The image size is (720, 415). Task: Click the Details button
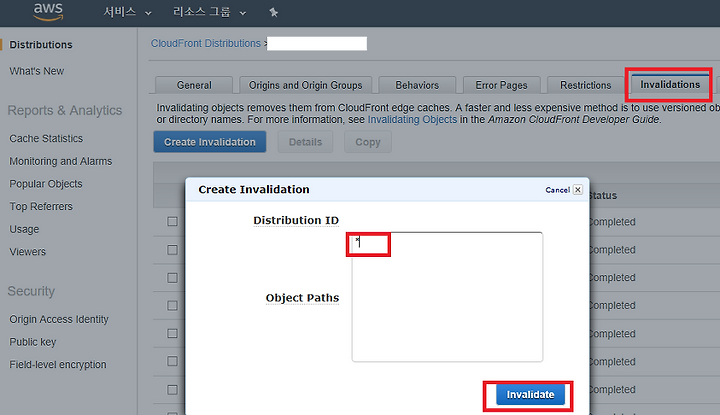click(x=305, y=142)
